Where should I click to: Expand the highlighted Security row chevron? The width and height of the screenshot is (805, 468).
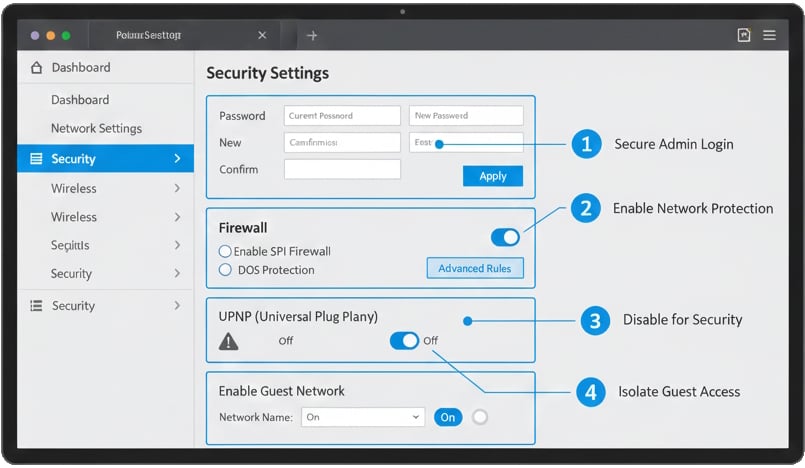tap(177, 159)
